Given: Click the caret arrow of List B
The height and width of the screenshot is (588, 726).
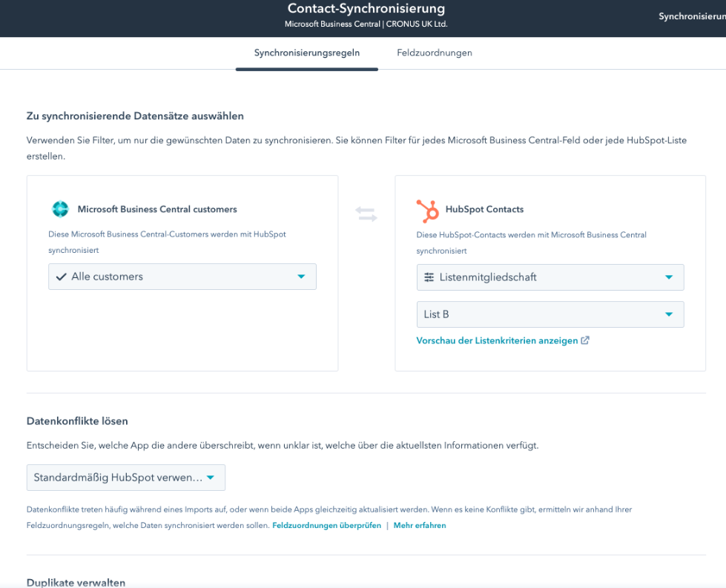Looking at the screenshot, I should [x=669, y=314].
